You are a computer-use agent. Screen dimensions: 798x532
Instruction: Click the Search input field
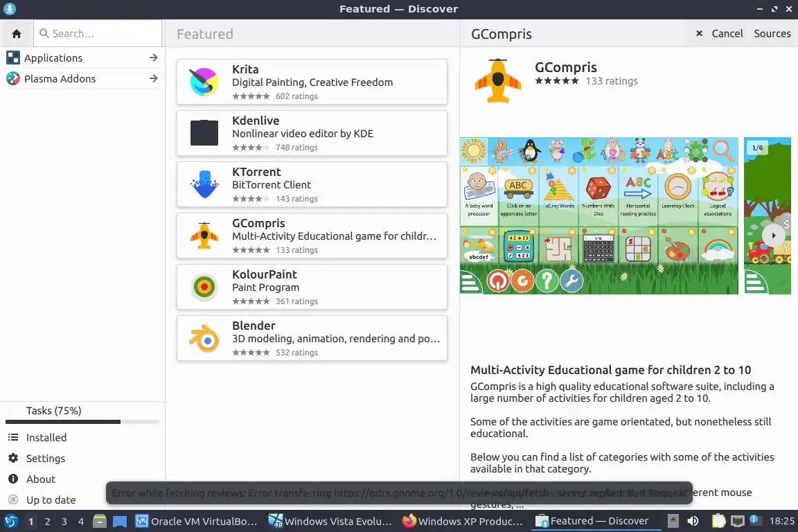(98, 34)
